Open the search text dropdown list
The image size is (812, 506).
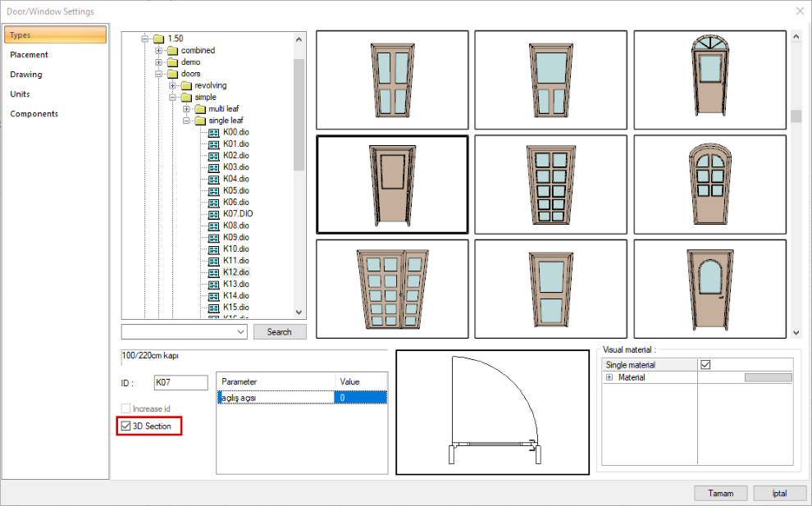[240, 332]
